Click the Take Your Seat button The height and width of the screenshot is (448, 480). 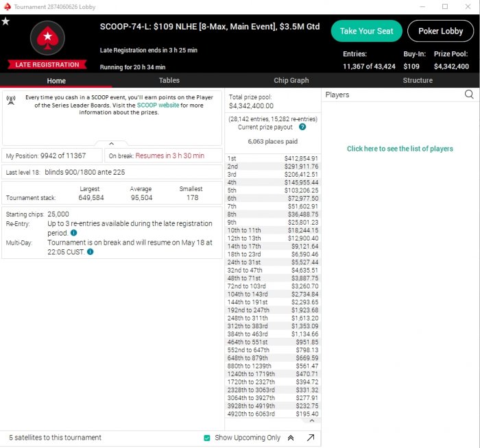[x=366, y=31]
